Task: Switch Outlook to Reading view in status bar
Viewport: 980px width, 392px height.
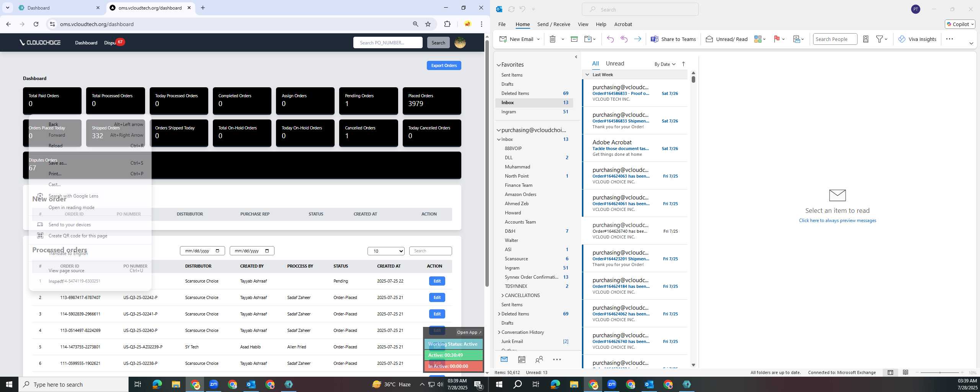Action: [x=905, y=372]
